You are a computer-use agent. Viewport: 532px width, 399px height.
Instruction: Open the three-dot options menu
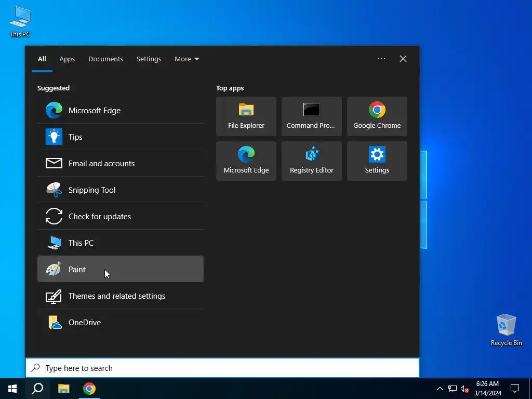(x=381, y=59)
